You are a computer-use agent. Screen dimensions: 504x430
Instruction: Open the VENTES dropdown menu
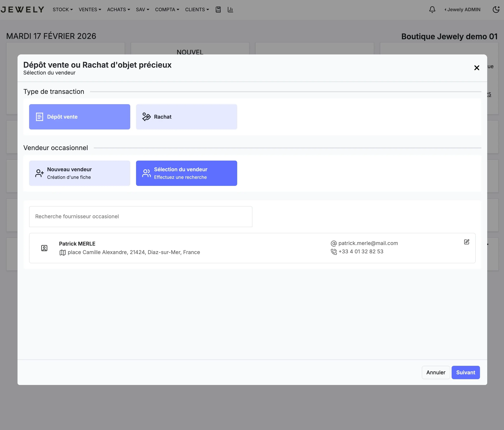(x=90, y=10)
